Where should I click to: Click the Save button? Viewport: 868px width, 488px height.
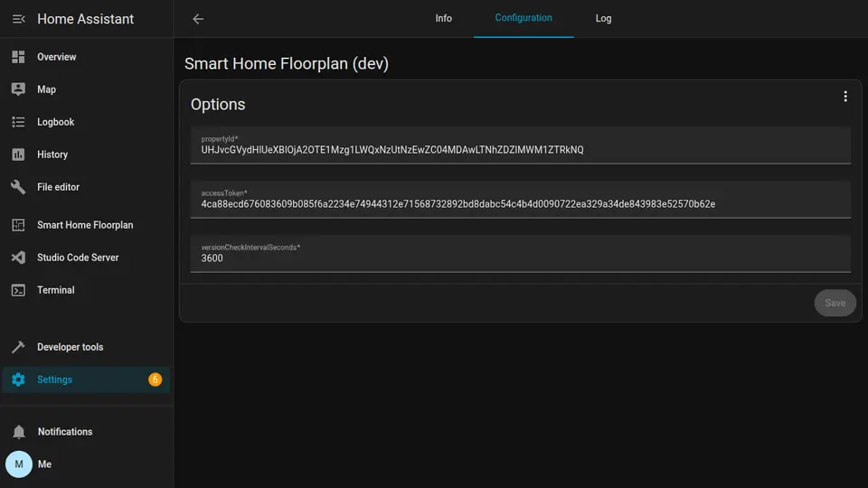tap(835, 303)
